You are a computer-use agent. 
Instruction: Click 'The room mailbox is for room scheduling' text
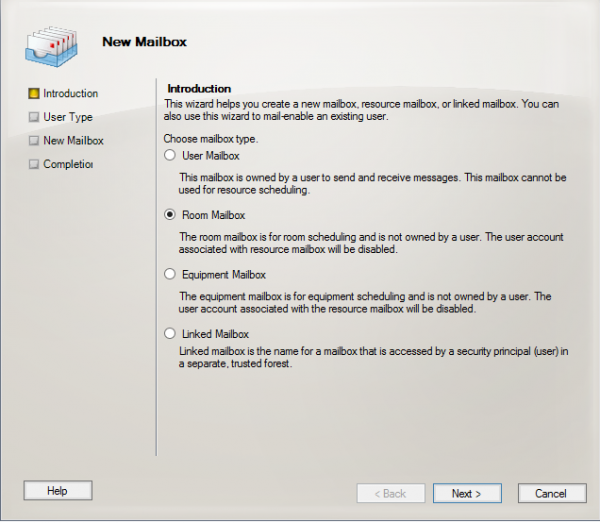[x=268, y=237]
